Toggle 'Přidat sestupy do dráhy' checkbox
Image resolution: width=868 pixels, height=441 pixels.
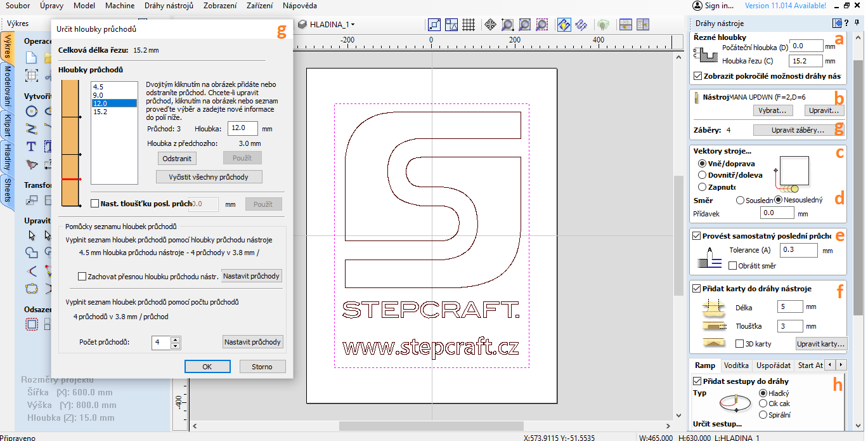click(697, 381)
